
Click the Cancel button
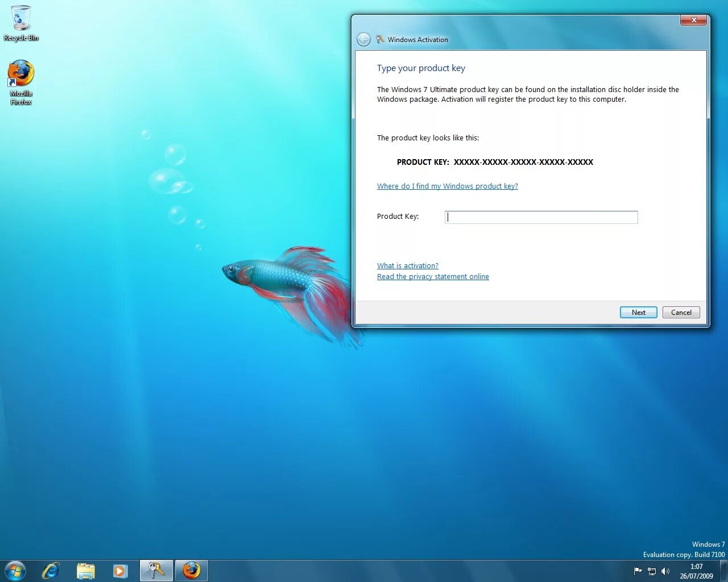681,312
